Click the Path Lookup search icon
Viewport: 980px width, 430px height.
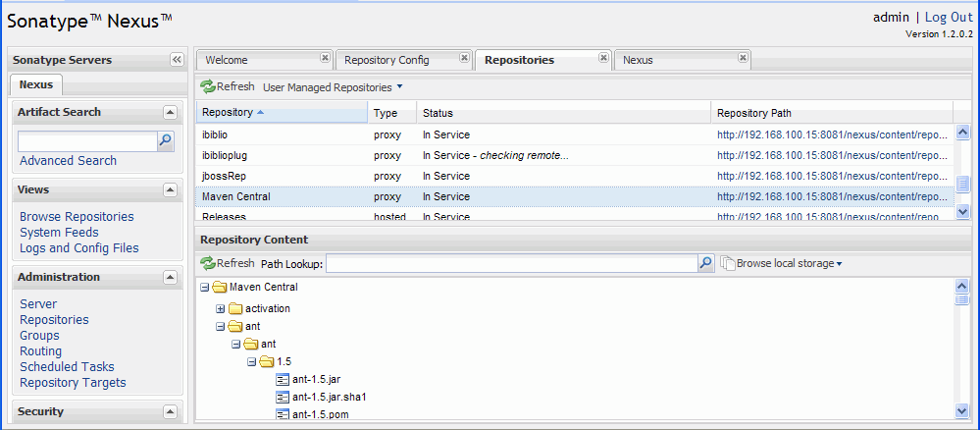(x=705, y=263)
